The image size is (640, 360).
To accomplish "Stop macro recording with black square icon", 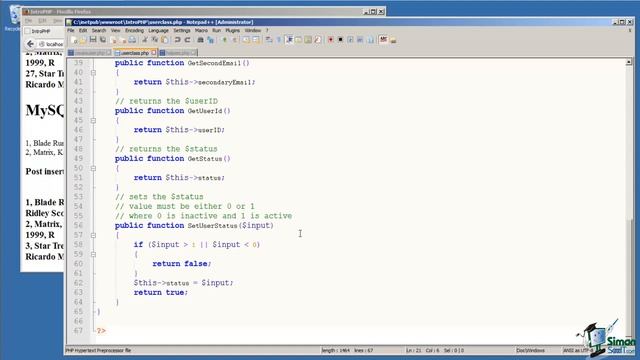I will 340,40.
